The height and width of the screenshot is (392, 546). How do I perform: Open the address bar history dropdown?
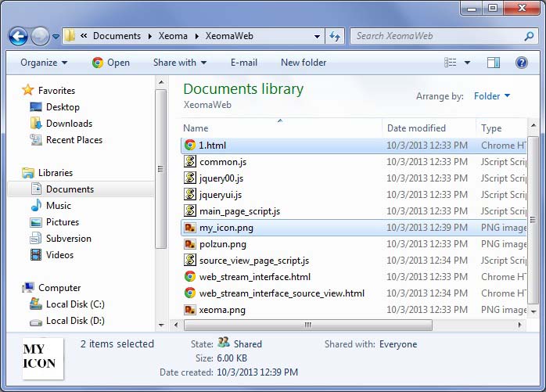tap(317, 36)
